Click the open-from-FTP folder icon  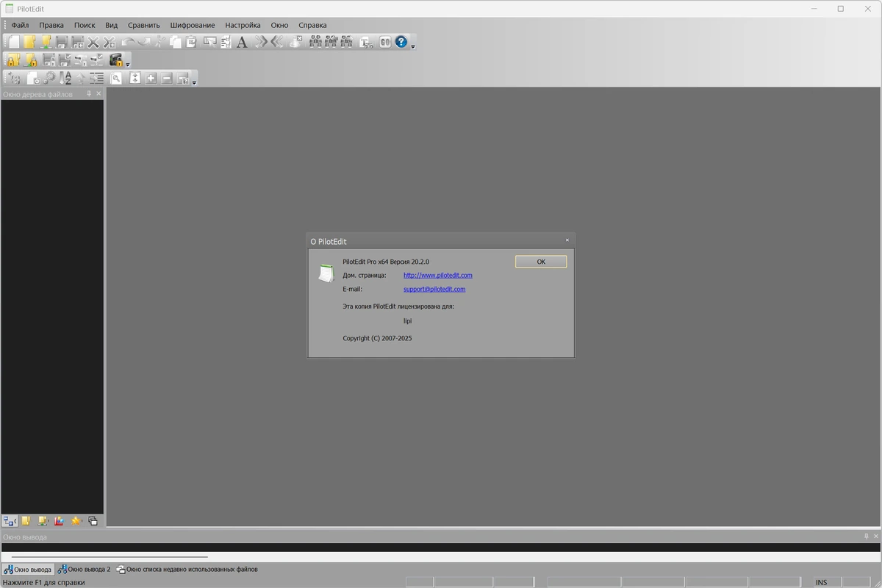[x=46, y=42]
